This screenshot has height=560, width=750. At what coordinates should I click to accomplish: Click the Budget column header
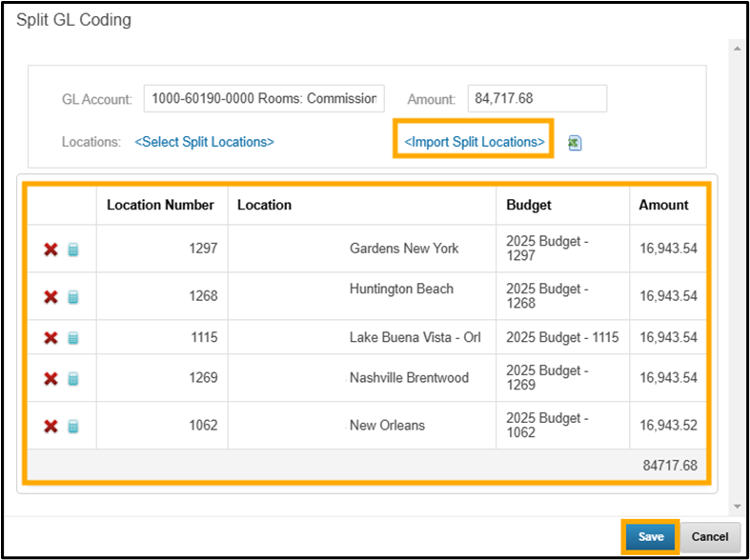pos(529,205)
